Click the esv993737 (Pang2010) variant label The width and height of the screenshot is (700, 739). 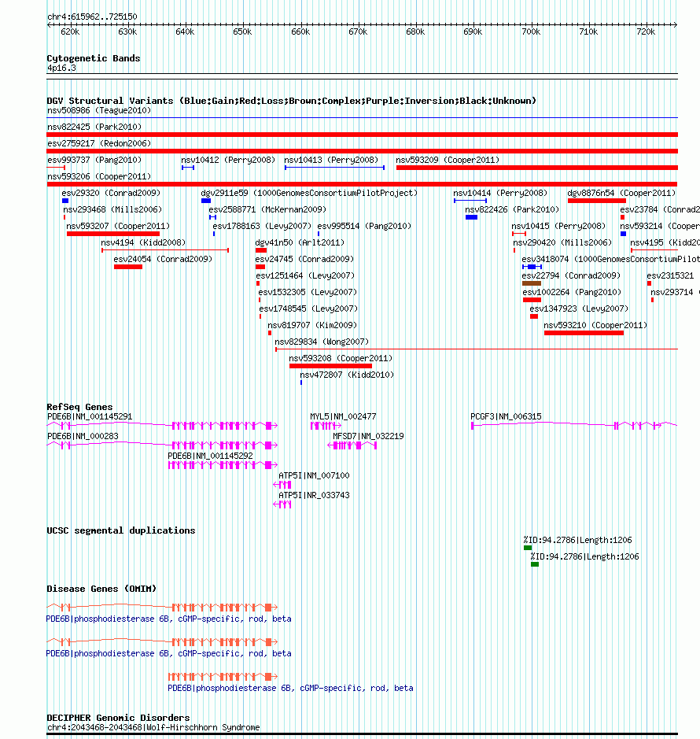[94, 160]
